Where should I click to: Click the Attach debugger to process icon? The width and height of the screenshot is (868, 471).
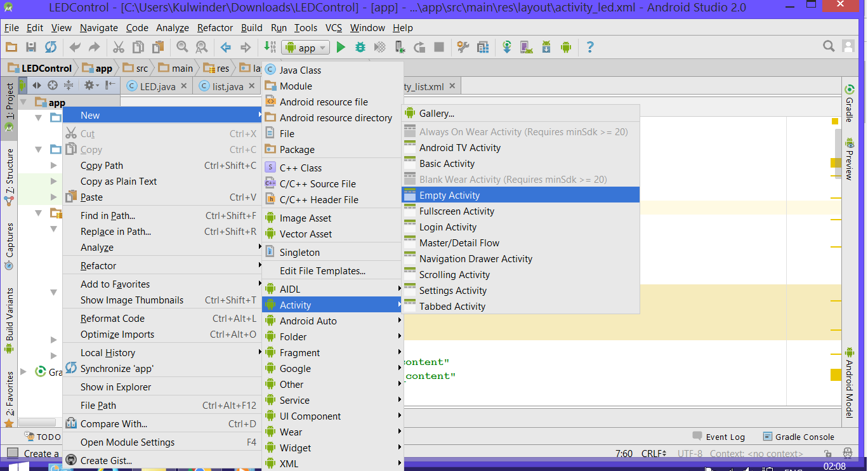pyautogui.click(x=400, y=47)
